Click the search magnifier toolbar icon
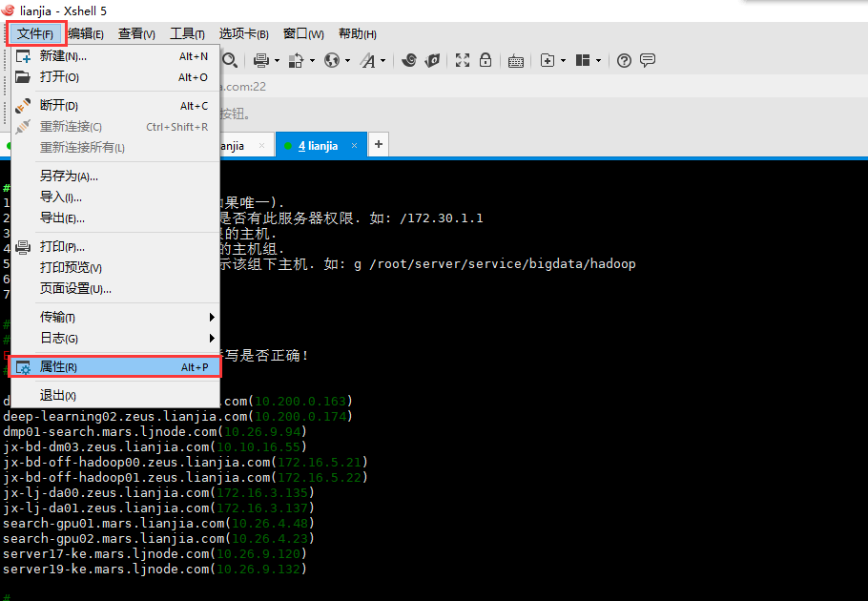Screen dimensions: 868x601 (230, 60)
